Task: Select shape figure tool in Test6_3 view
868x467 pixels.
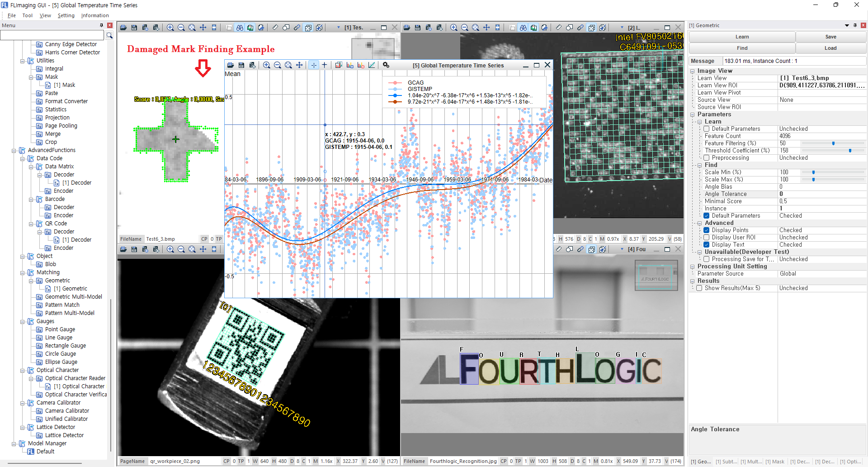Action: coord(286,28)
